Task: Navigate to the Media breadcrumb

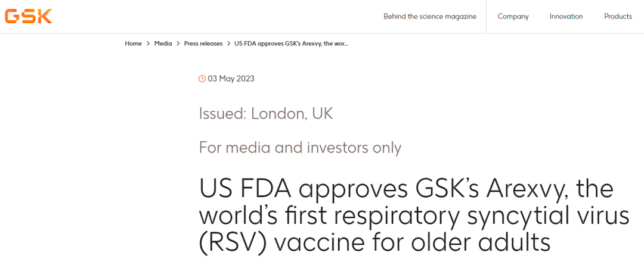Action: point(163,43)
